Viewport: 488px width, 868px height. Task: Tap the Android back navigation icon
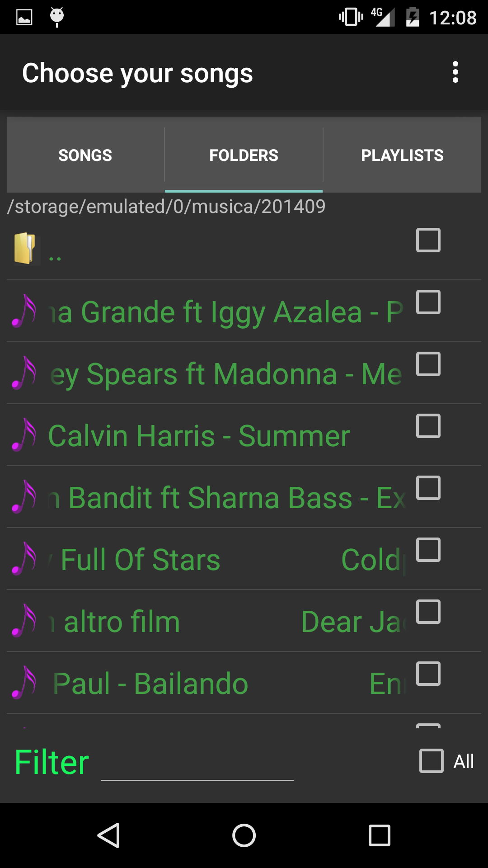[x=109, y=835]
